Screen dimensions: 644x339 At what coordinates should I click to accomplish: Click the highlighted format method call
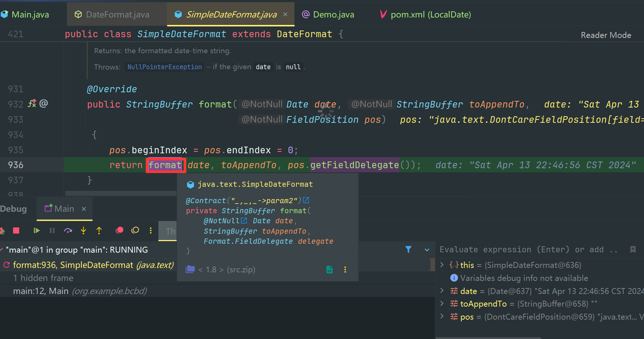pyautogui.click(x=165, y=165)
